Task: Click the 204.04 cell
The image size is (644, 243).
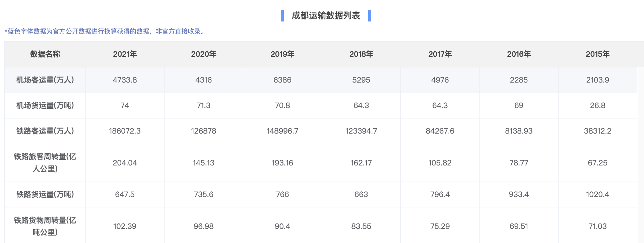Action: click(125, 163)
